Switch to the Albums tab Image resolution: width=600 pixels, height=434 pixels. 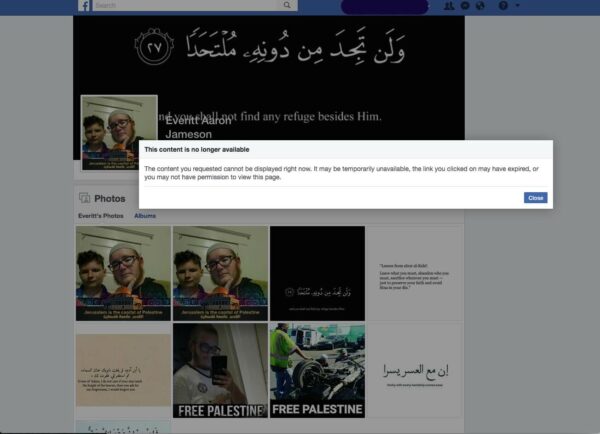click(x=145, y=216)
